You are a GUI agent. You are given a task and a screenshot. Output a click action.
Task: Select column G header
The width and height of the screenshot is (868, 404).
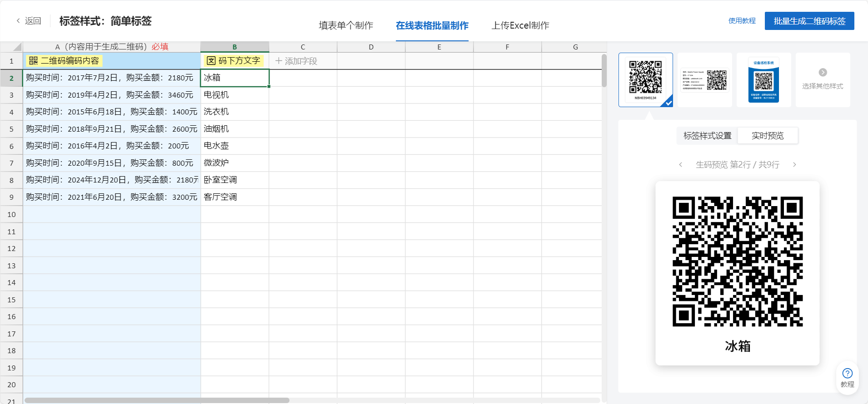pos(575,47)
